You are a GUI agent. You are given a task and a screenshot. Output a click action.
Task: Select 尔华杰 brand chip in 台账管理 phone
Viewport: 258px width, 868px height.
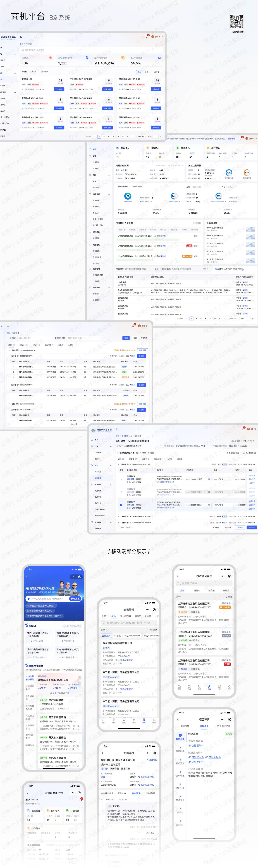click(x=118, y=636)
